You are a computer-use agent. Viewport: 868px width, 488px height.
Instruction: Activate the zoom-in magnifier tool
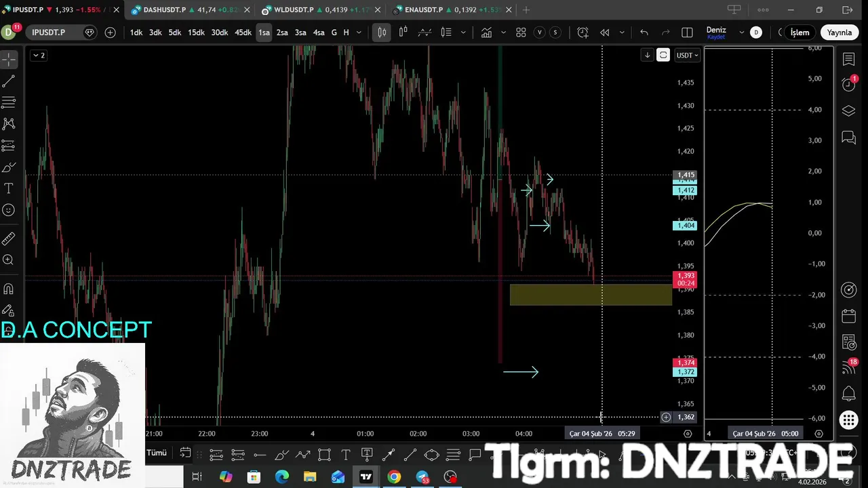point(9,260)
